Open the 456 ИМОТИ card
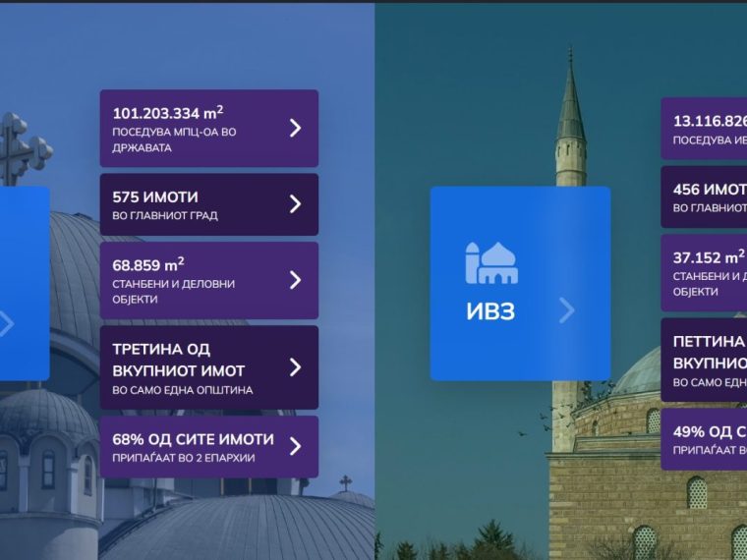The image size is (747, 560). pos(704,196)
